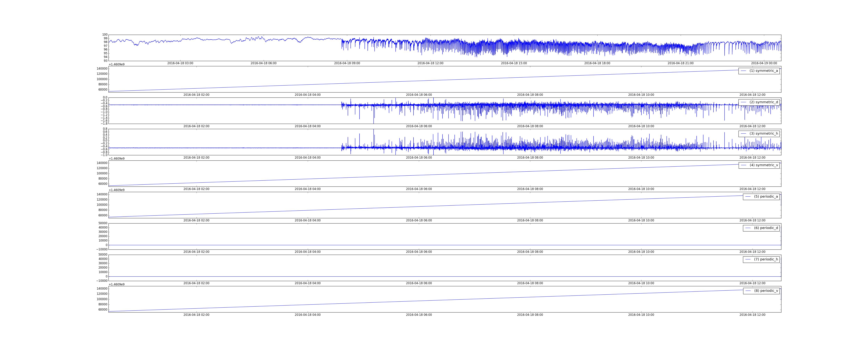This screenshot has width=868, height=347.
Task: Select the (5) periodic_a legend box
Action: pyautogui.click(x=761, y=196)
